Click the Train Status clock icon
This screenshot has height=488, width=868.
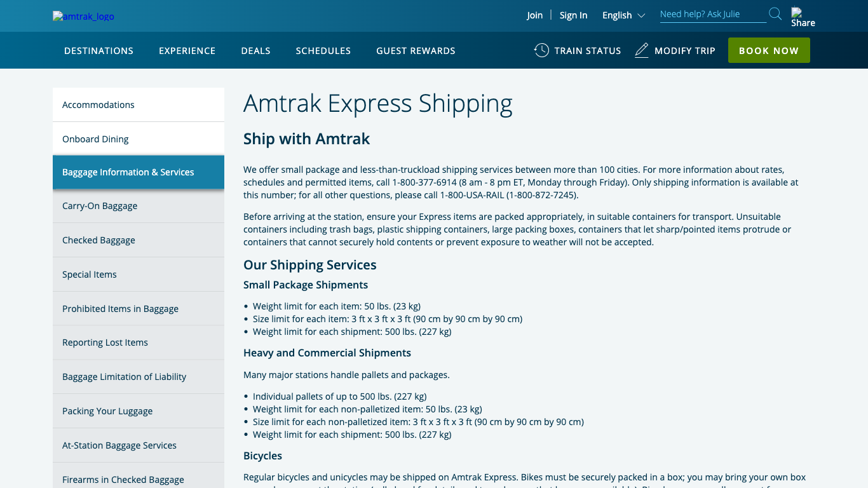(x=541, y=50)
